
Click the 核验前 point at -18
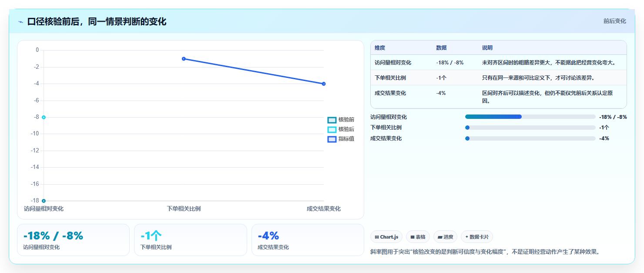44,201
